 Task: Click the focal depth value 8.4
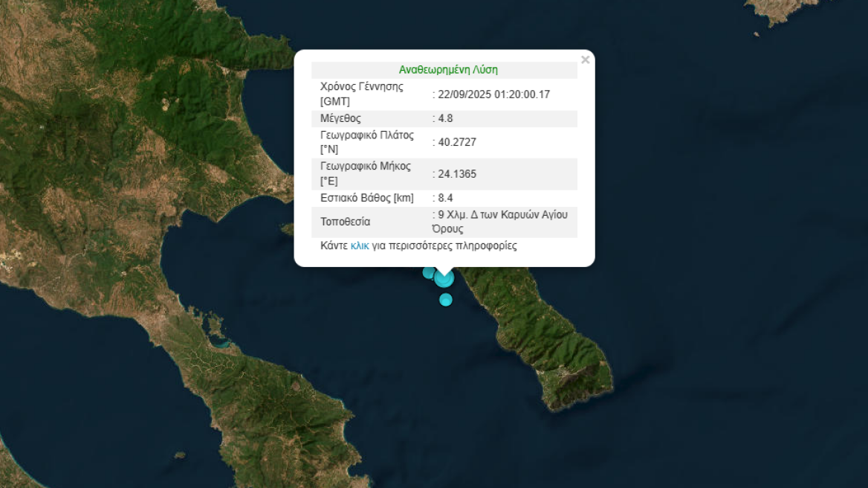(x=445, y=198)
